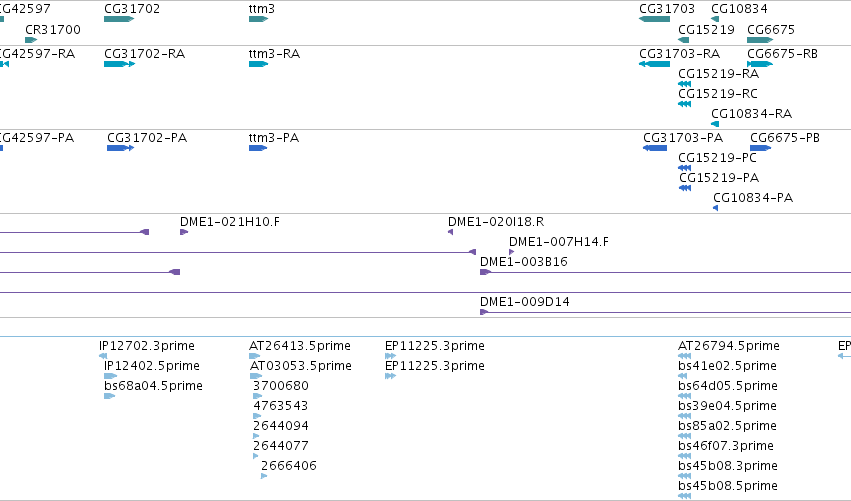Screen dimensions: 851x501
Task: Select the bs64d05.5prime EST label
Action: click(728, 386)
